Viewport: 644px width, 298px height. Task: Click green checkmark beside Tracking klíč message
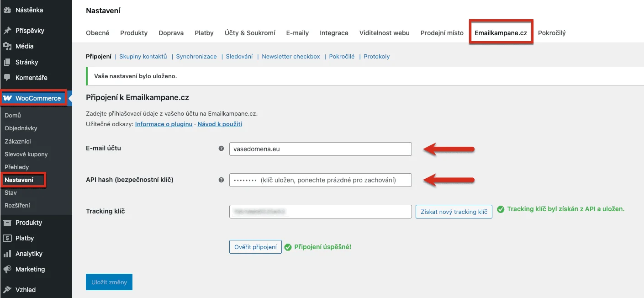[501, 209]
